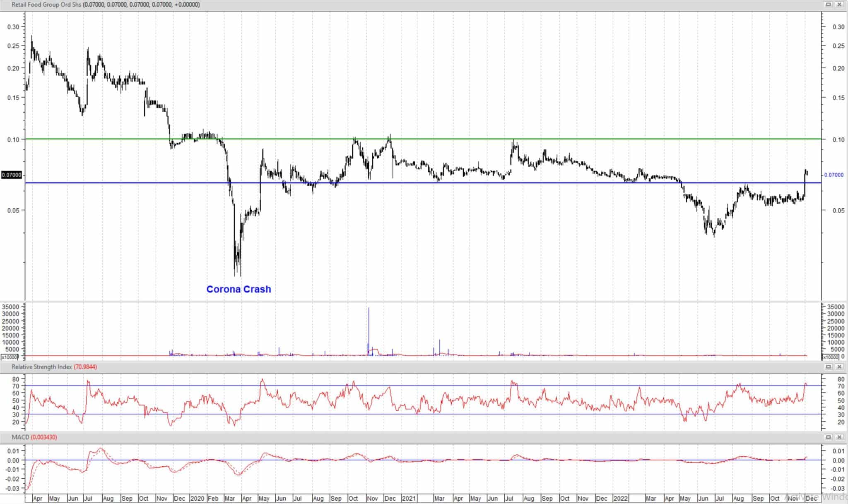848x504 pixels.
Task: Click the restore icon on the Relative Strength Index pane
Action: tap(829, 367)
